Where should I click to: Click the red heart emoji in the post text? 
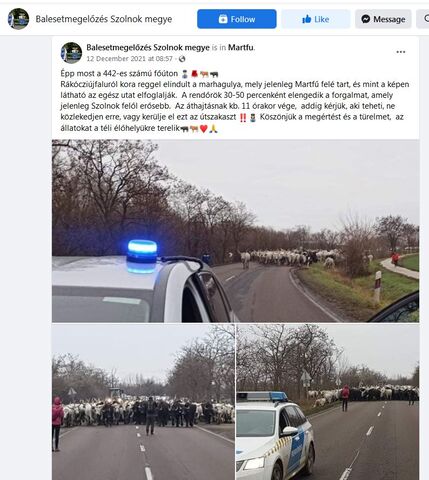(204, 129)
